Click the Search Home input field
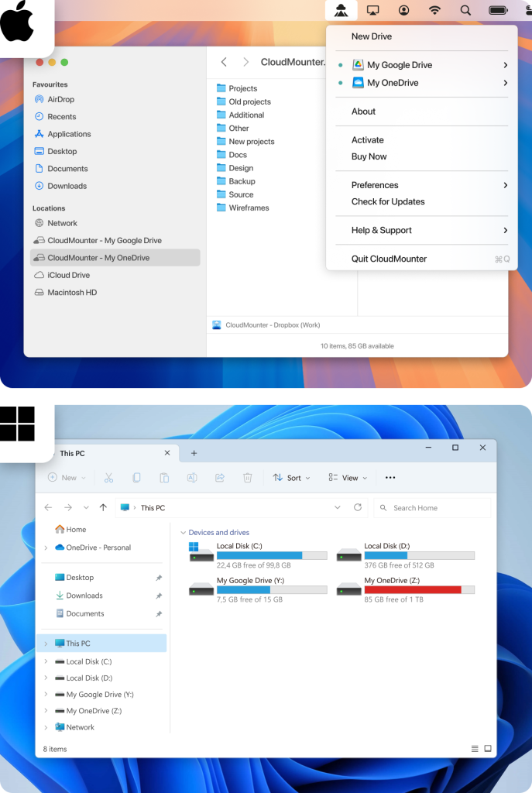Image resolution: width=532 pixels, height=793 pixels. 438,508
